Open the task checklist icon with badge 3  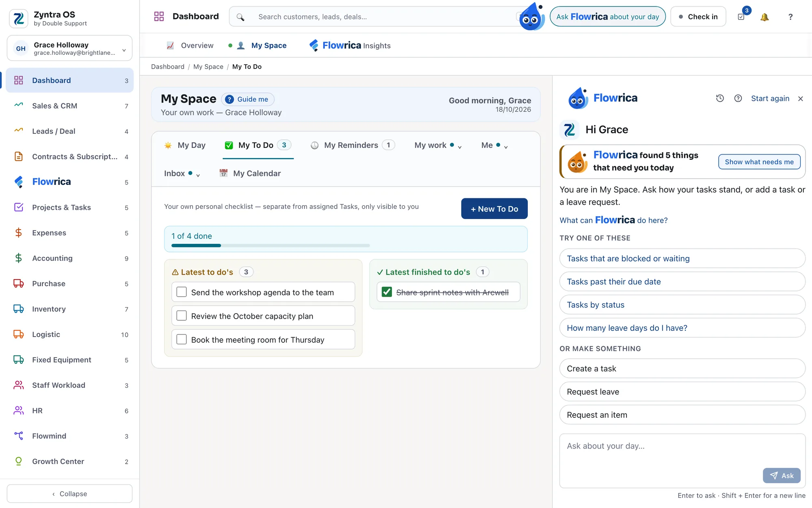pyautogui.click(x=741, y=17)
